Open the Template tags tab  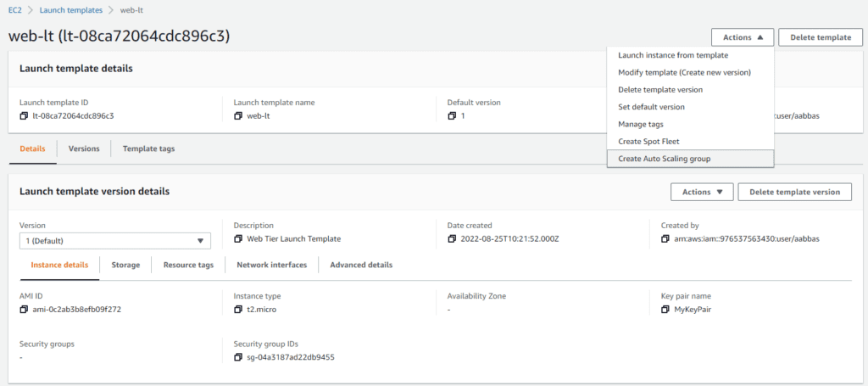[149, 148]
